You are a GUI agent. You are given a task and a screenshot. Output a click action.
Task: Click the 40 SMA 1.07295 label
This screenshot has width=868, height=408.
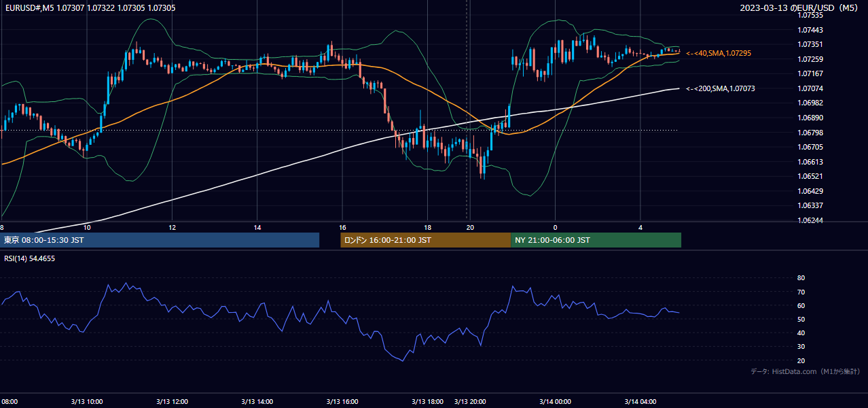click(719, 53)
